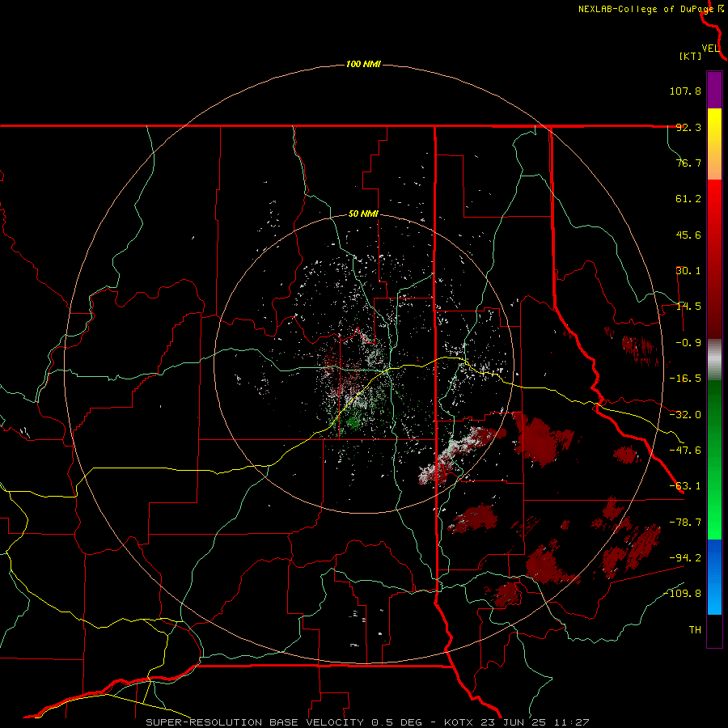Click the -94.2 velocity scale value

685,558
